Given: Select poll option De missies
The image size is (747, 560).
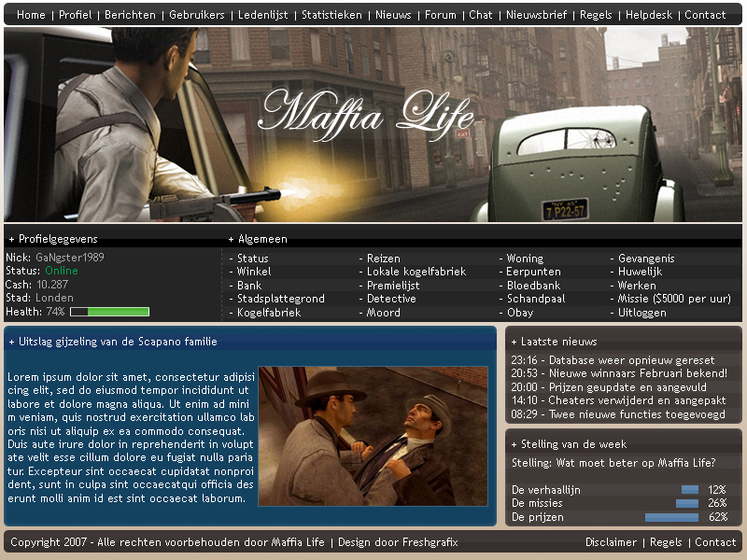Looking at the screenshot, I should tap(537, 503).
